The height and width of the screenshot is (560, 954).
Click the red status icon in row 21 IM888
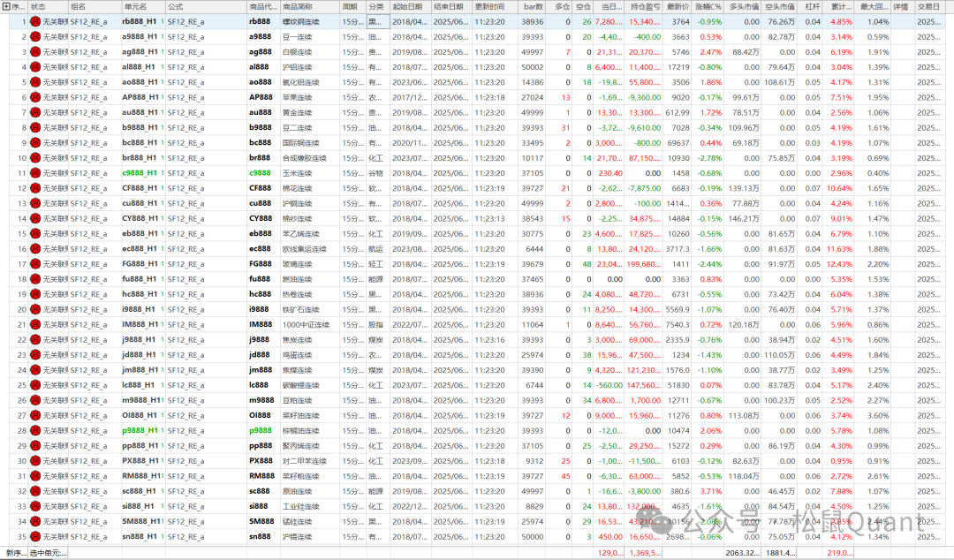(36, 324)
